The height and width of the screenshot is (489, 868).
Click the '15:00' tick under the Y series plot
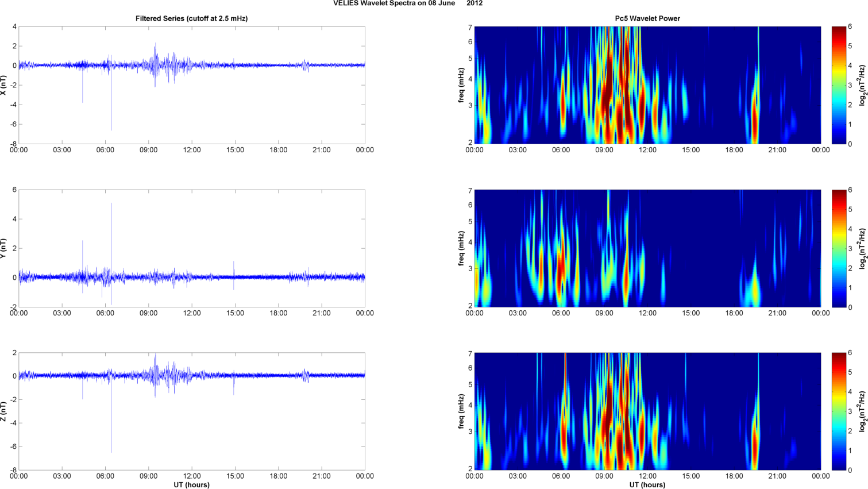pos(235,313)
